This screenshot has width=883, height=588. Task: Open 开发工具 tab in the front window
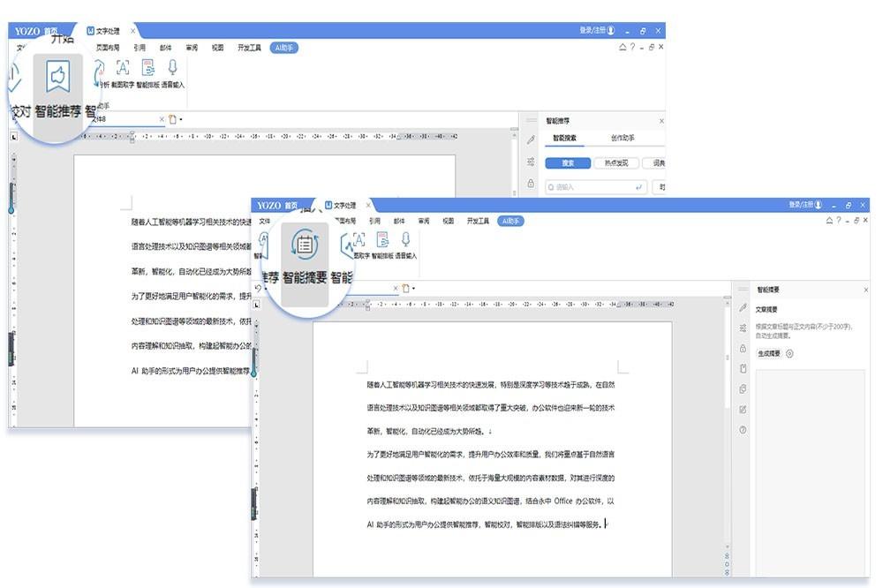point(478,221)
